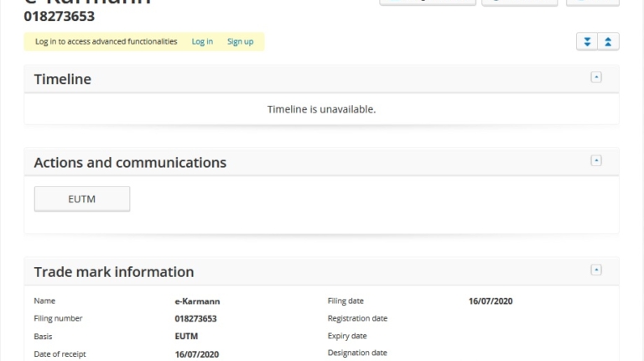Click the 'Timeline is unavailable.' message
This screenshot has height=361, width=644.
coord(321,109)
